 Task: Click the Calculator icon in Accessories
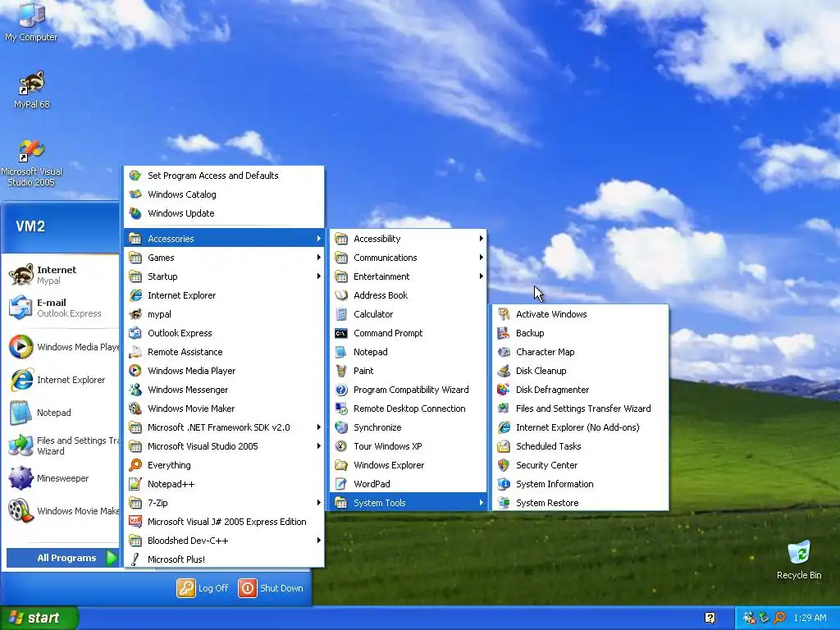tap(341, 314)
